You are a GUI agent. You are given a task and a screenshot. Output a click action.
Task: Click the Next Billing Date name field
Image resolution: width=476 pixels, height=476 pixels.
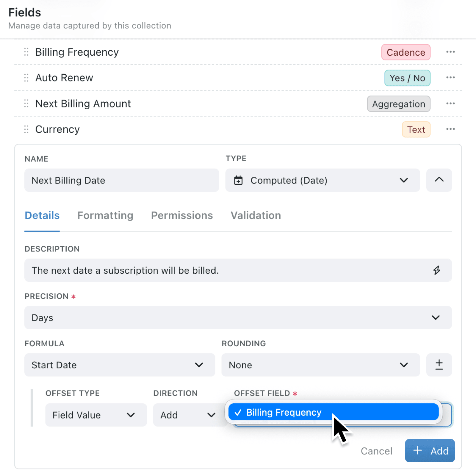pyautogui.click(x=122, y=180)
